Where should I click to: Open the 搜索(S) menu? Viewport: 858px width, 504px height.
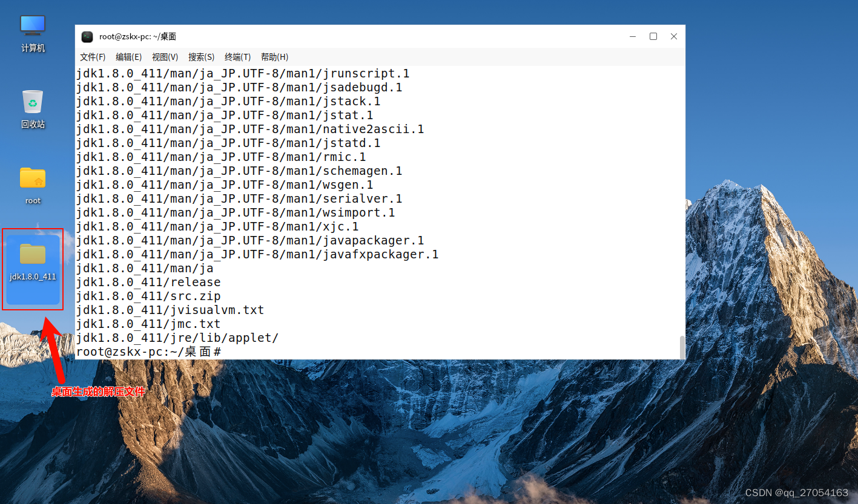201,57
